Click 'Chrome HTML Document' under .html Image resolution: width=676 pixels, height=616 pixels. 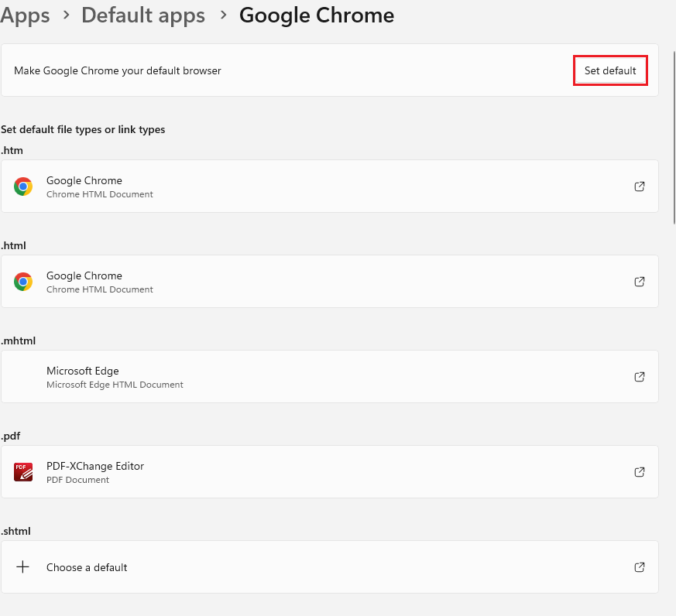coord(100,289)
